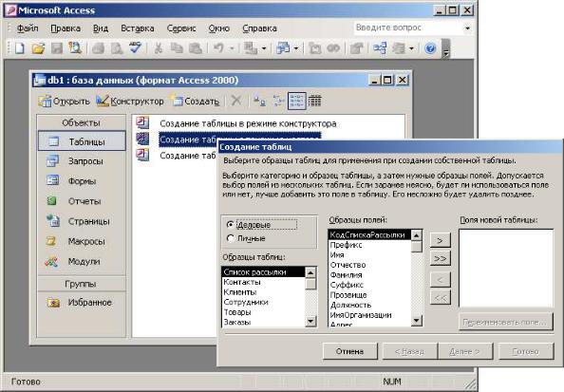
Task: Click the Открыть button in db1 window
Action: point(64,101)
